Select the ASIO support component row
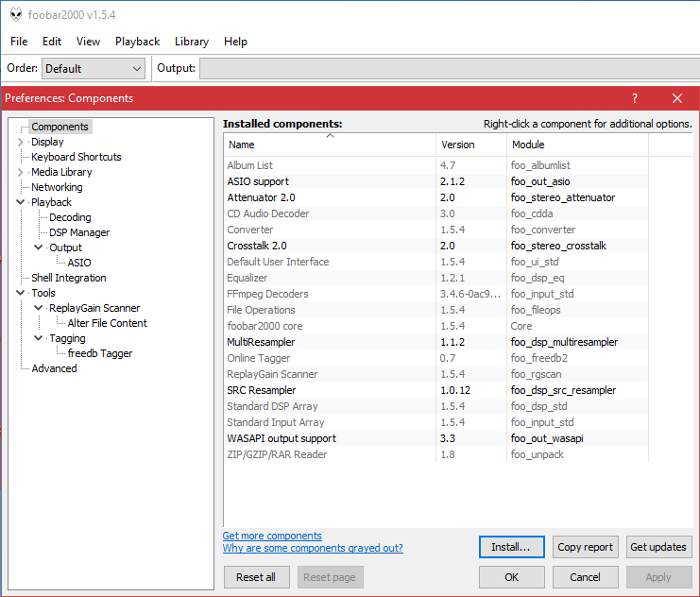 [x=436, y=181]
